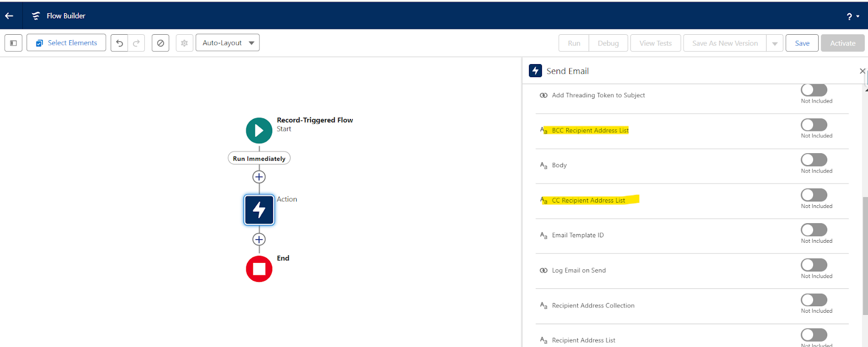This screenshot has width=868, height=347.
Task: Click the back arrow in header
Action: pyautogui.click(x=9, y=16)
